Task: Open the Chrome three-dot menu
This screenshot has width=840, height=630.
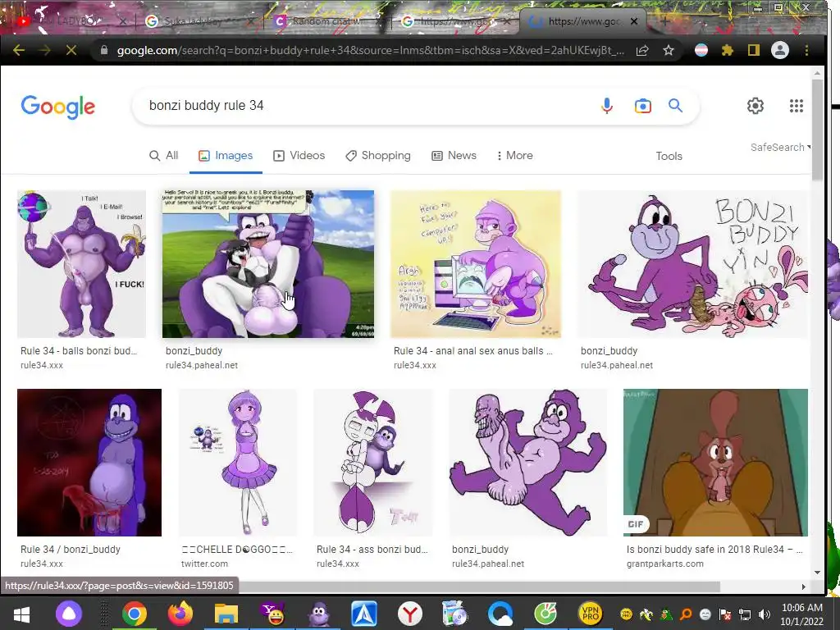Action: coord(806,50)
